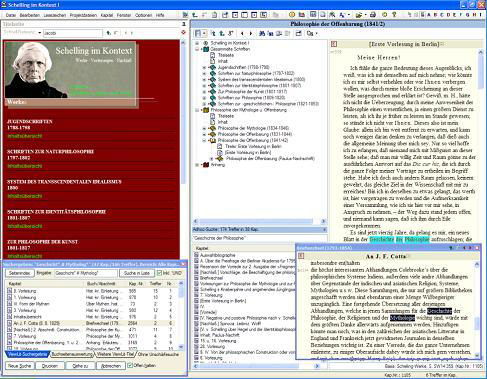Open the Datei menu
487x379 pixels.
click(x=11, y=15)
